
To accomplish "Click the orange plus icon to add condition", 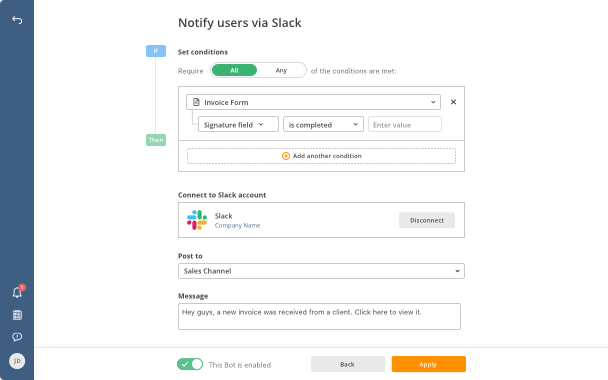I will pos(286,156).
